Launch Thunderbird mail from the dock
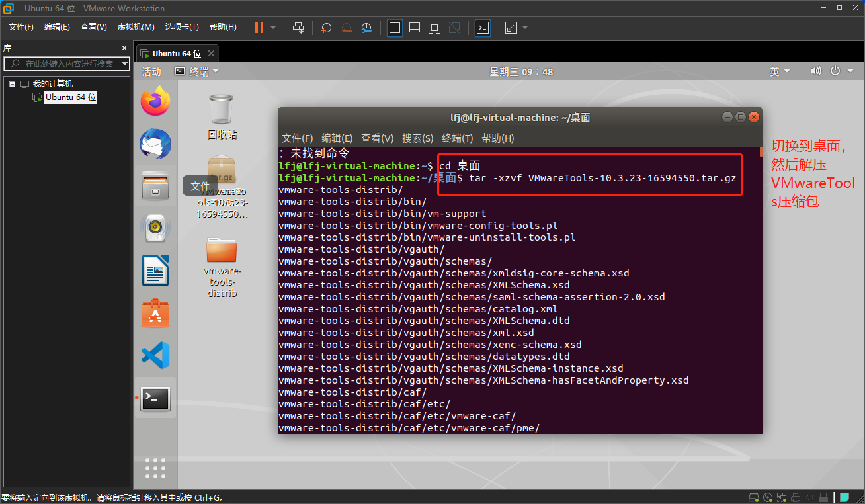Viewport: 865px width, 504px height. coord(155,144)
